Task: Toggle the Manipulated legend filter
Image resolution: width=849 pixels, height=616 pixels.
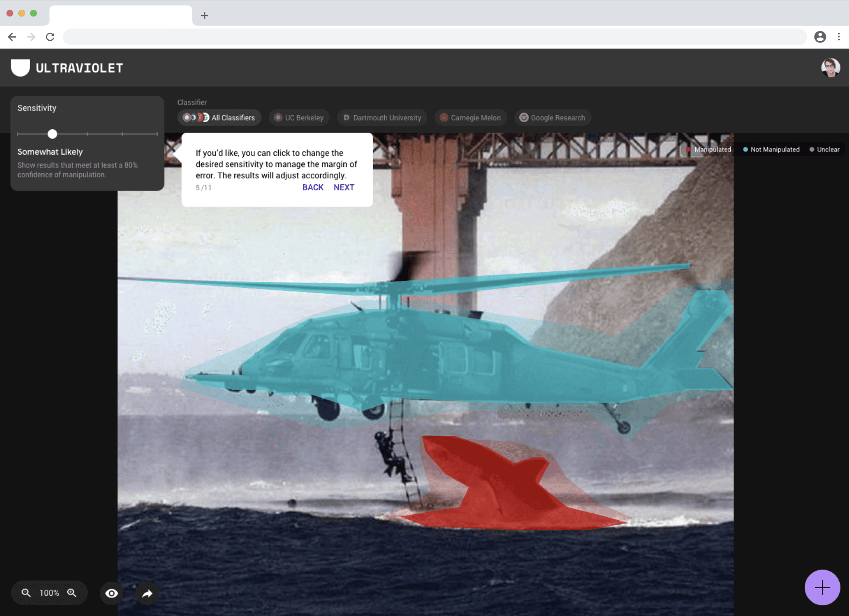Action: [x=709, y=150]
